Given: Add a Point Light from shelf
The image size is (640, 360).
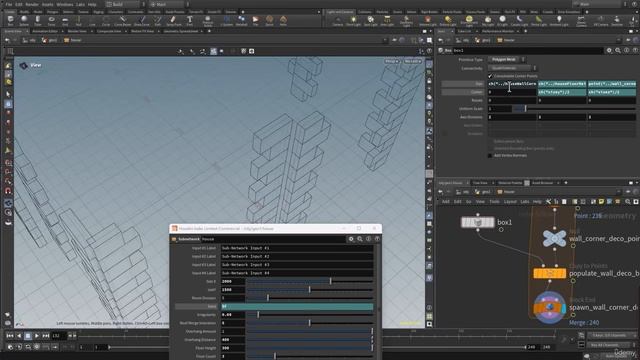Looking at the screenshot, I should click(x=353, y=20).
